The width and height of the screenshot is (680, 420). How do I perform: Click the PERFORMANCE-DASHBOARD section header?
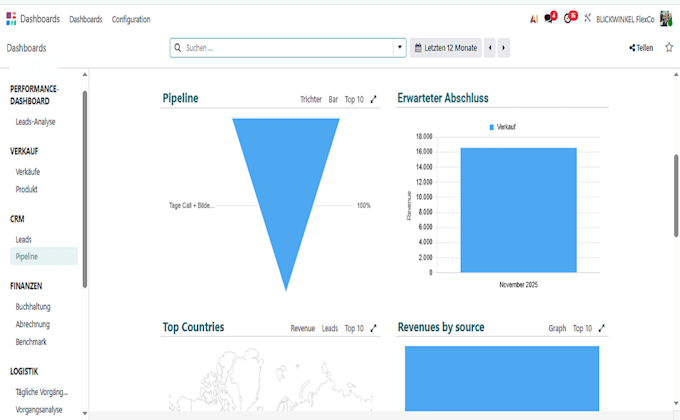tap(34, 95)
